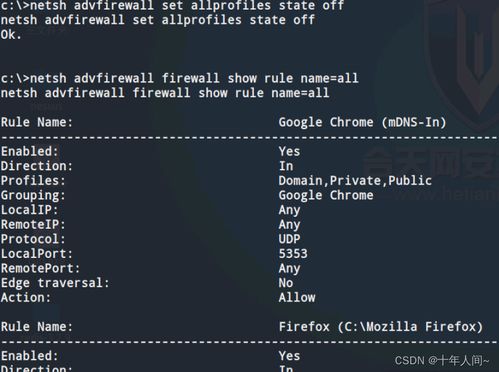Click the CSDN watermark text

[442, 361]
